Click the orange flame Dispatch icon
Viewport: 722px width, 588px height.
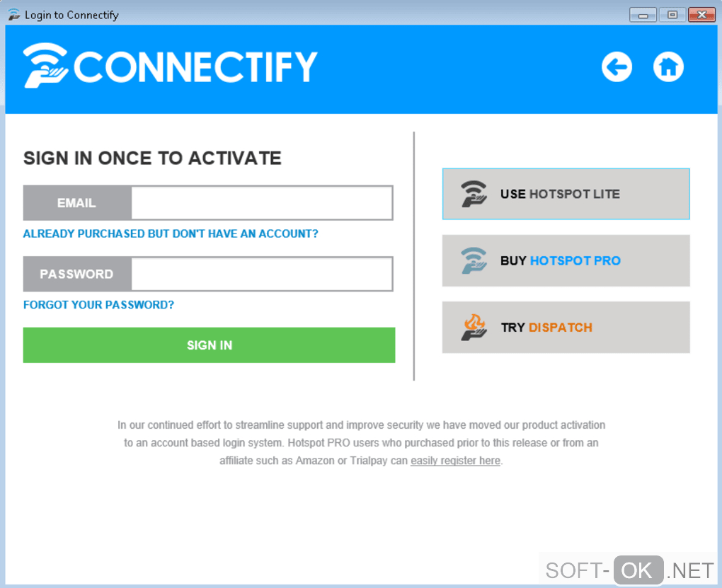pyautogui.click(x=474, y=328)
